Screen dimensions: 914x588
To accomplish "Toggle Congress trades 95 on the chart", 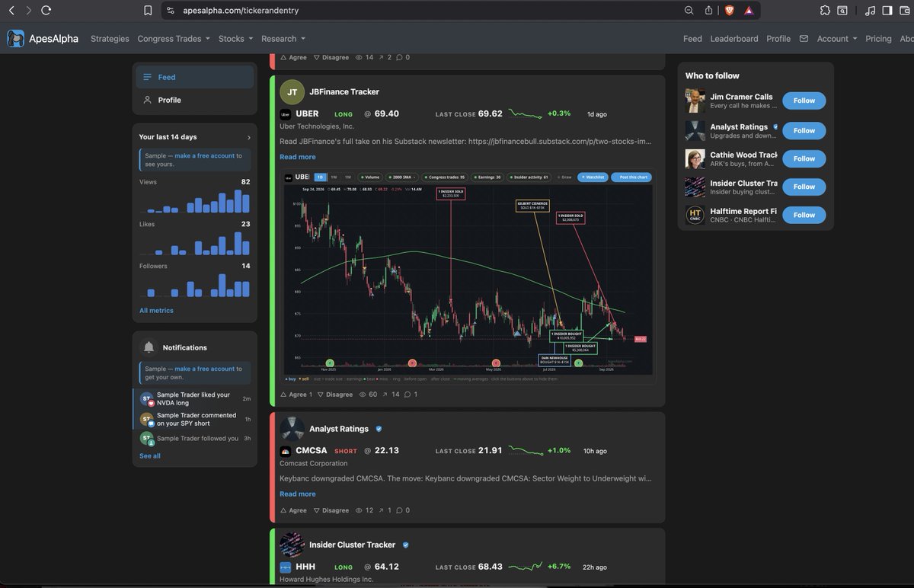I will click(446, 177).
